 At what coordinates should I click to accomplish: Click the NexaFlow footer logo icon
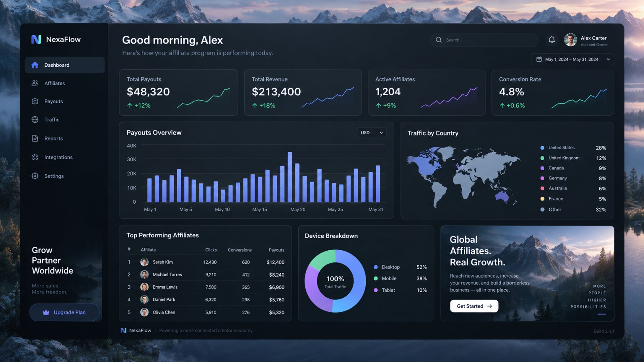tap(123, 330)
